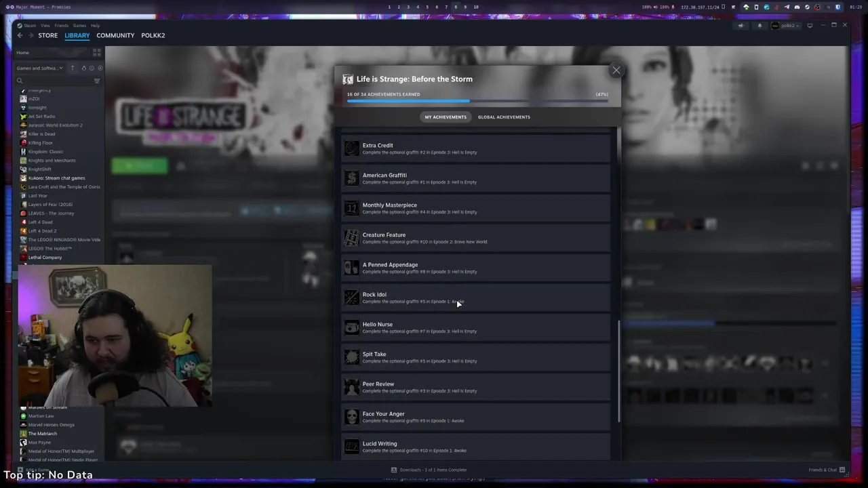Image resolution: width=868 pixels, height=488 pixels.
Task: Select inZOI in the library list
Action: (34, 99)
